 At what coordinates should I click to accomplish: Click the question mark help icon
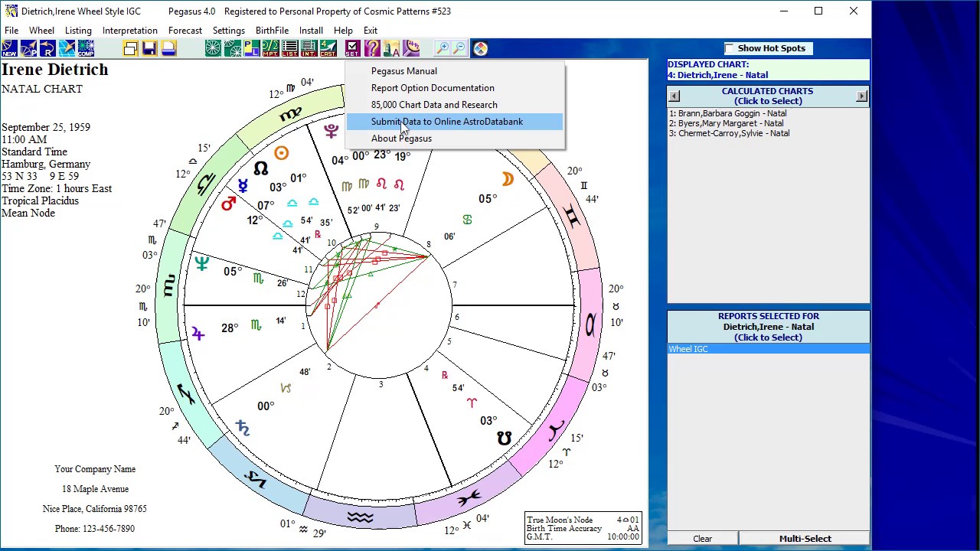click(x=372, y=49)
